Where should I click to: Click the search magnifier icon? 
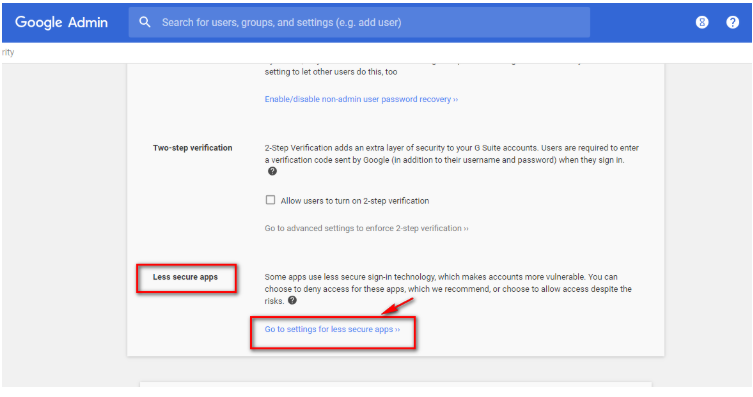tap(145, 22)
